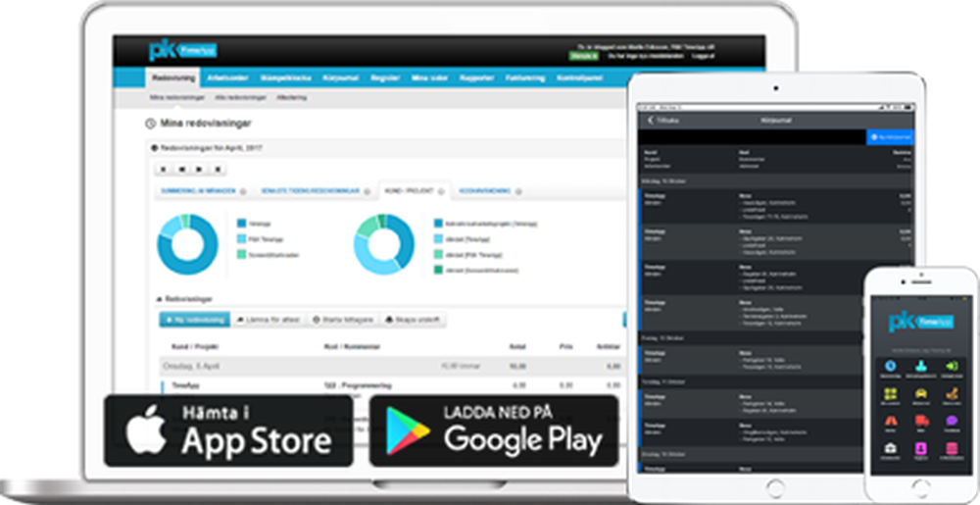Image resolution: width=980 pixels, height=505 pixels.
Task: Click the Antal column header
Action: click(x=516, y=346)
